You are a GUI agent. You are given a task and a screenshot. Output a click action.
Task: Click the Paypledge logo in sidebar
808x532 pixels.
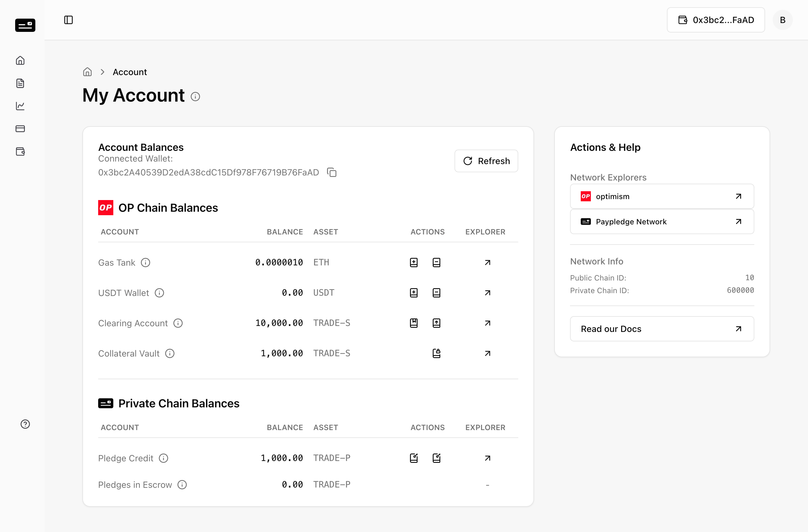(x=25, y=25)
